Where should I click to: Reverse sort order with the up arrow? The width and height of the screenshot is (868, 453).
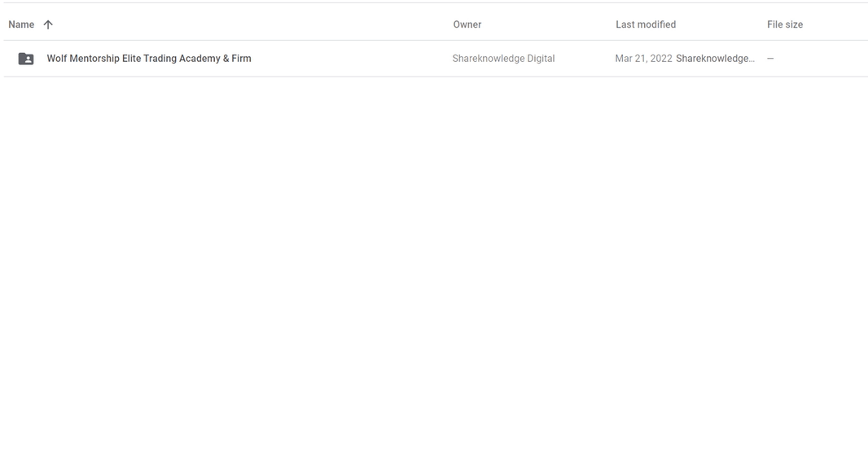(x=48, y=24)
